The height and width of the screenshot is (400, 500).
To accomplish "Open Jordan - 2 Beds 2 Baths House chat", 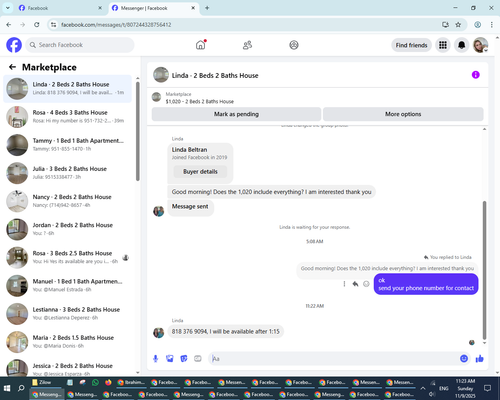I will point(67,229).
